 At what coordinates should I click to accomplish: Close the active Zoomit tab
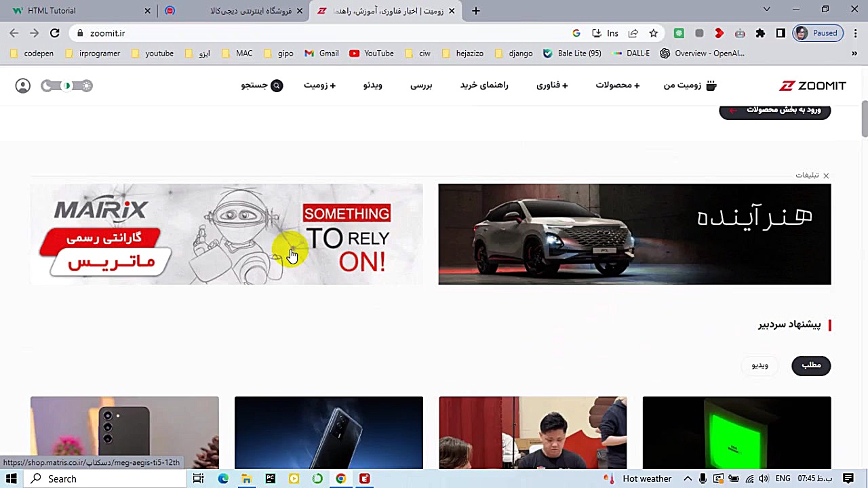point(452,11)
